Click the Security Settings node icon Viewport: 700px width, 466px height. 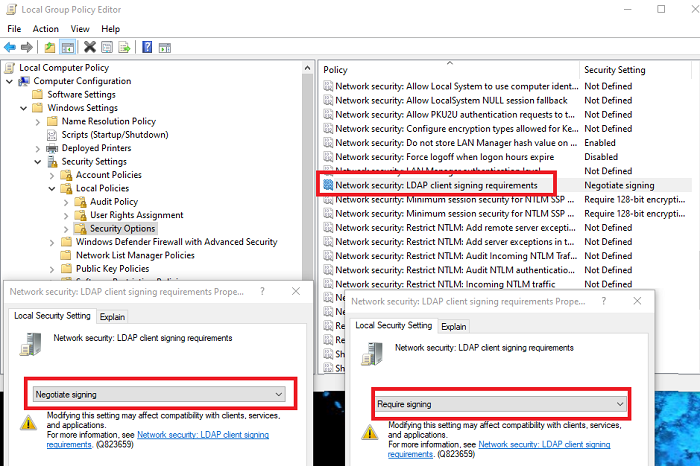point(52,162)
